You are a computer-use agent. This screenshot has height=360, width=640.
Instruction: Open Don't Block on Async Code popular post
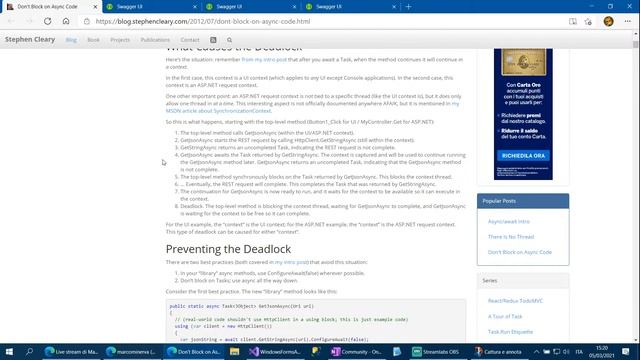coord(520,252)
